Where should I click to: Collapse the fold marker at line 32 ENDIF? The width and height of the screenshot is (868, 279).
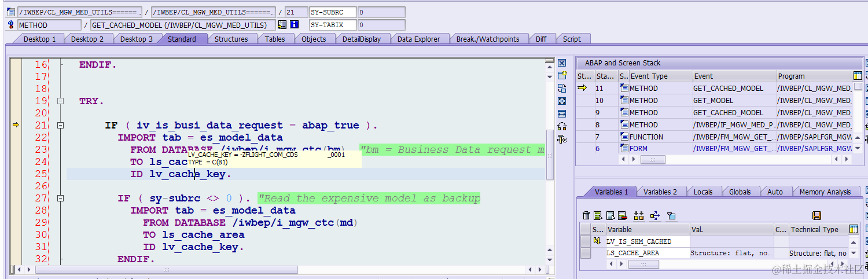tap(60, 259)
